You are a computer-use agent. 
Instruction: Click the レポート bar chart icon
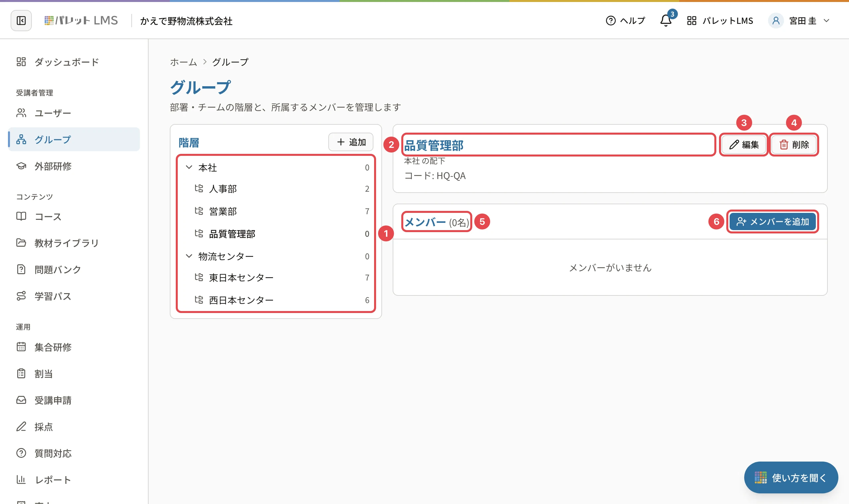point(21,479)
